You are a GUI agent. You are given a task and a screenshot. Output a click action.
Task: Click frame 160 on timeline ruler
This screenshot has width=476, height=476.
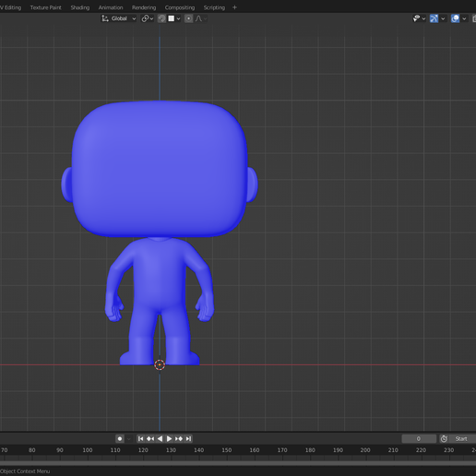pyautogui.click(x=255, y=450)
